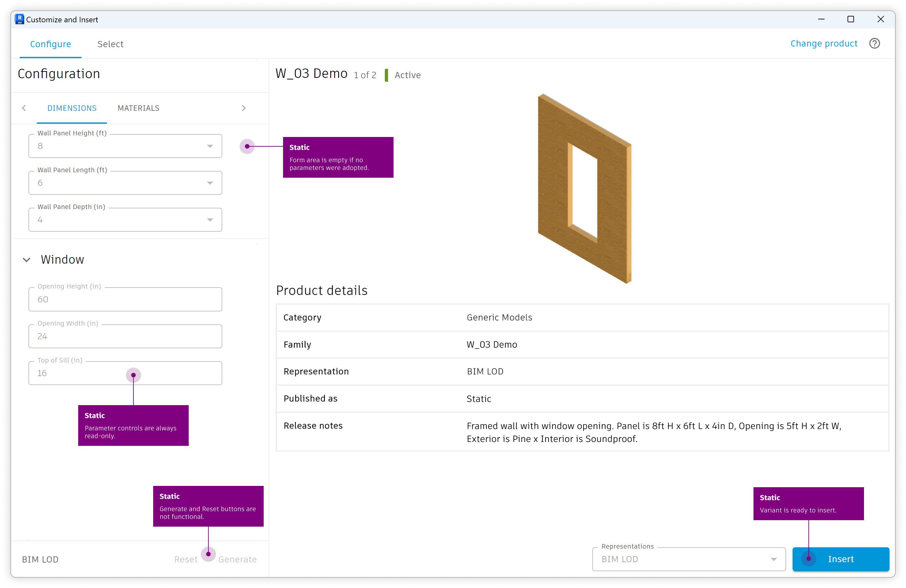The height and width of the screenshot is (588, 906).
Task: Switch to the Select tab
Action: 111,44
